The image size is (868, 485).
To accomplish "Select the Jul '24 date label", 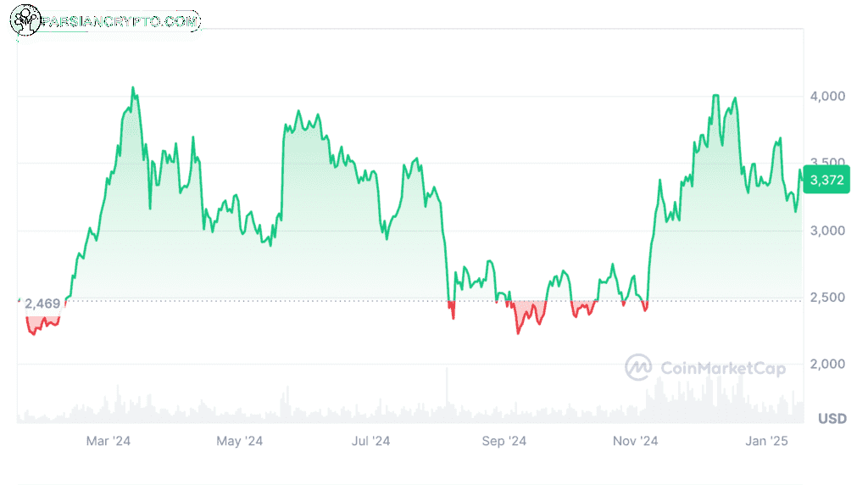I will click(371, 441).
